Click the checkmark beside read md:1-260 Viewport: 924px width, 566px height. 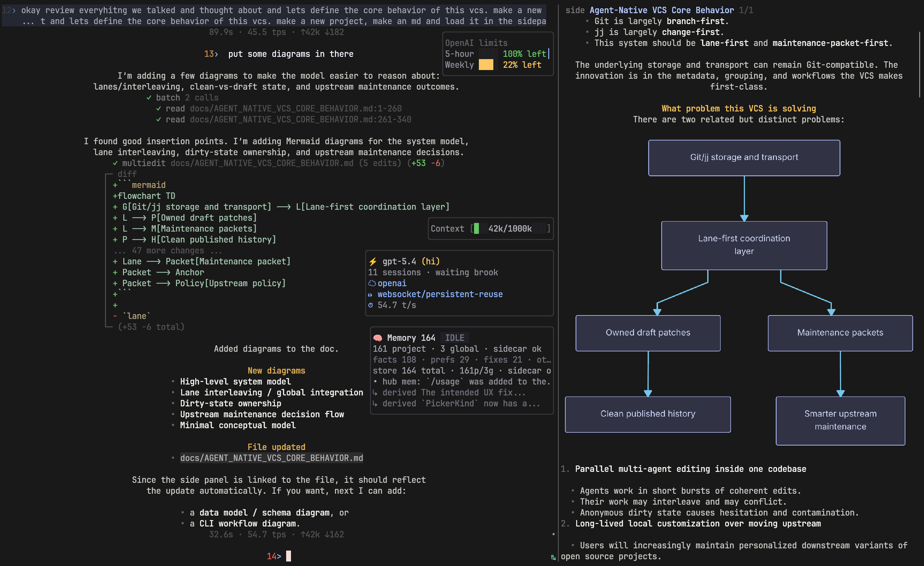pos(158,108)
